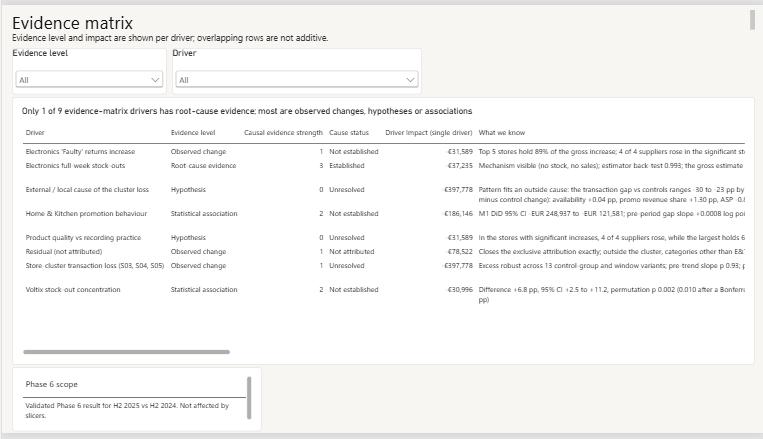Sort by Cause status column header
The image size is (763, 439).
349,132
